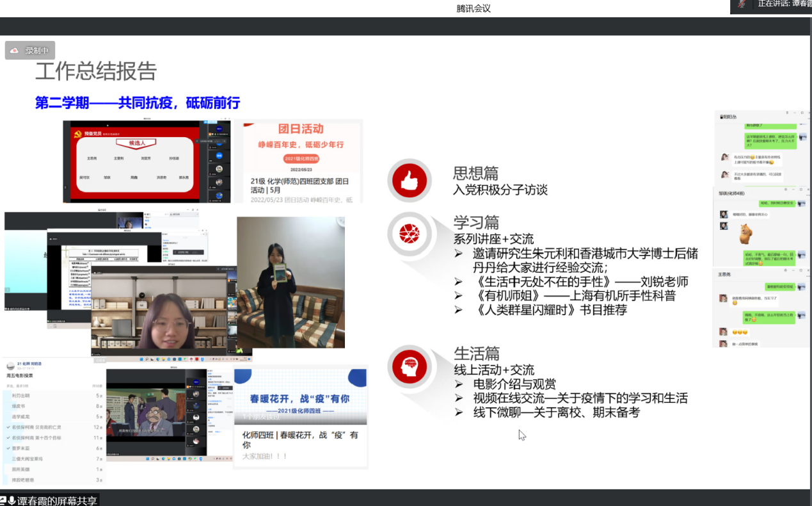Click the 录制中 recording status button
Screen dimensions: 812x506
pyautogui.click(x=30, y=51)
